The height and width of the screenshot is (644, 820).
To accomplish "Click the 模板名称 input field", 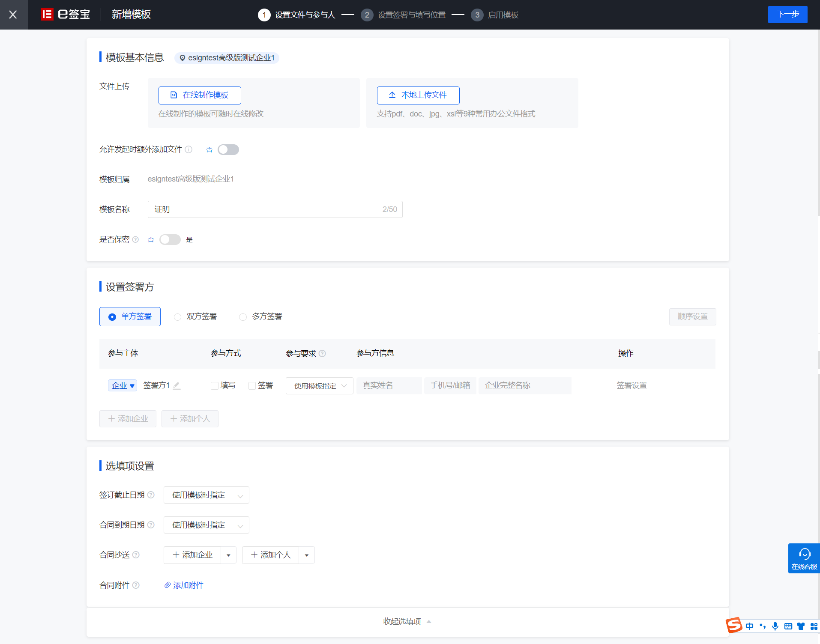I will click(275, 209).
